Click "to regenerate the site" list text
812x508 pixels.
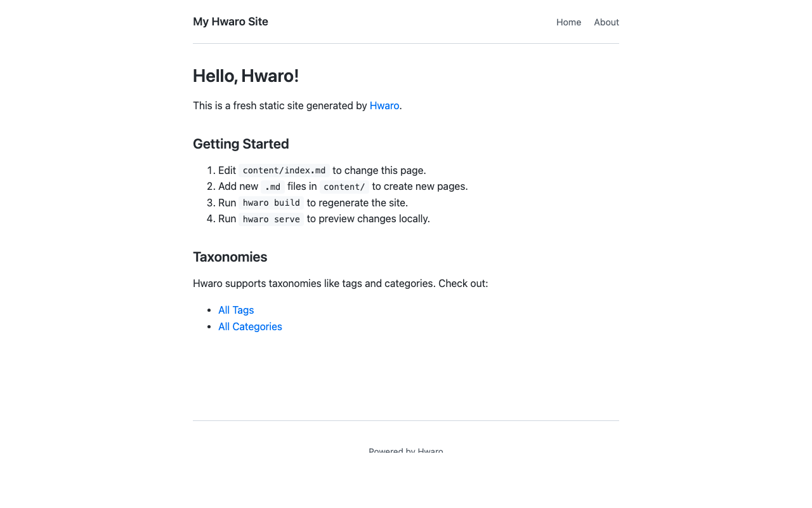coord(357,203)
